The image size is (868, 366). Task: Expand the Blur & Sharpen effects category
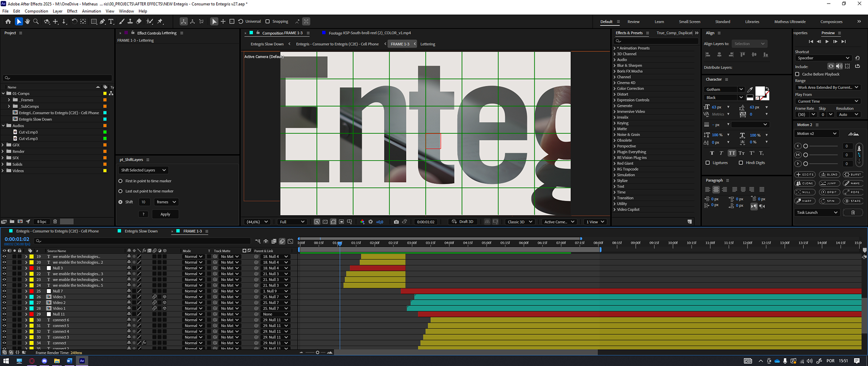point(614,66)
